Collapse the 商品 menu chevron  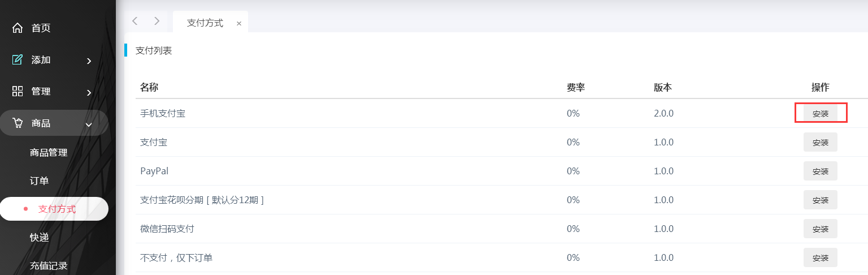(x=89, y=124)
